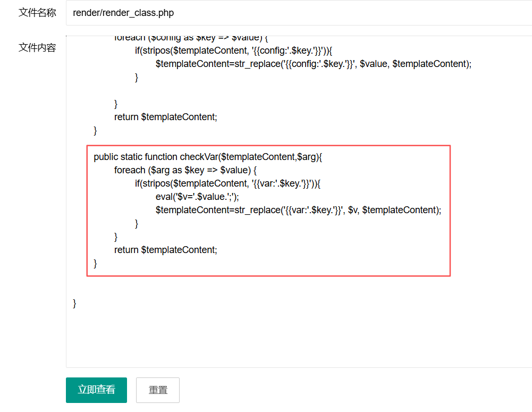Click the final class closing brace

[75, 304]
